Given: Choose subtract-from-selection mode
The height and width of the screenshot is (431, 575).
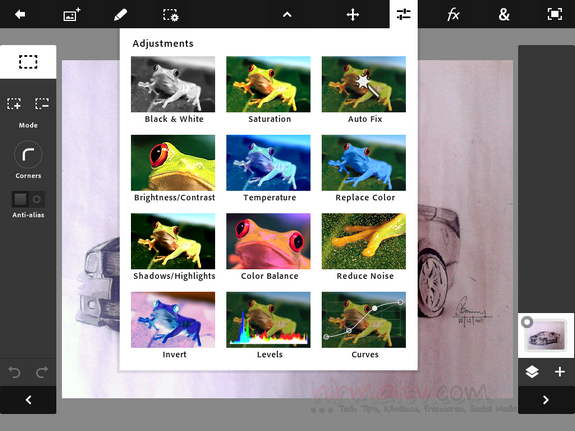Looking at the screenshot, I should (42, 103).
